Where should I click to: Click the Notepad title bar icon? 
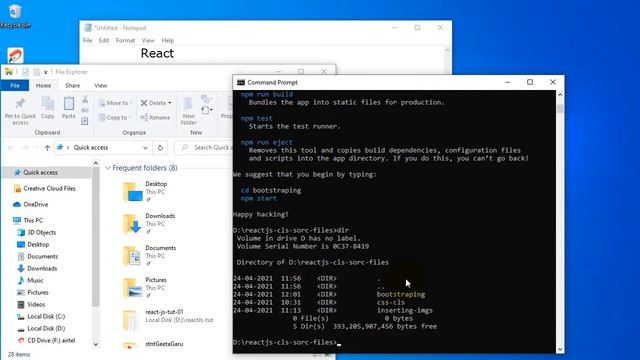pos(88,28)
